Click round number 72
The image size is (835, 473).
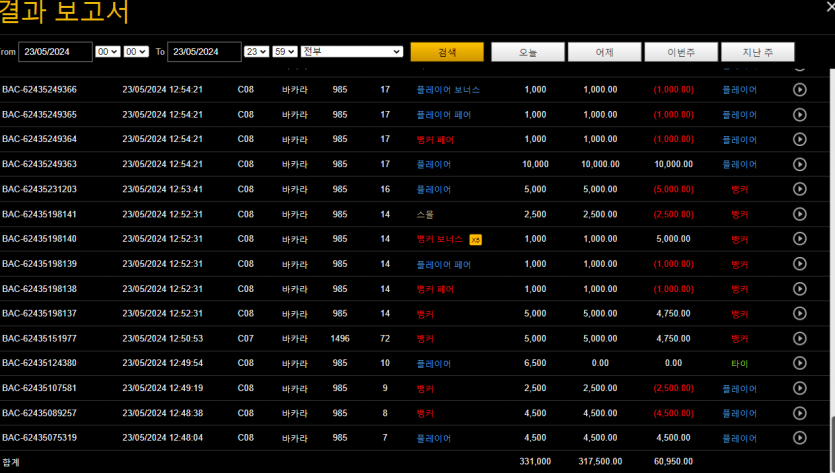385,338
